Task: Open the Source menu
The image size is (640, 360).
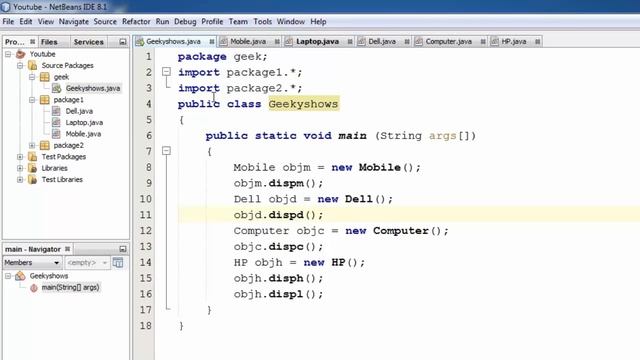Action: 105,22
